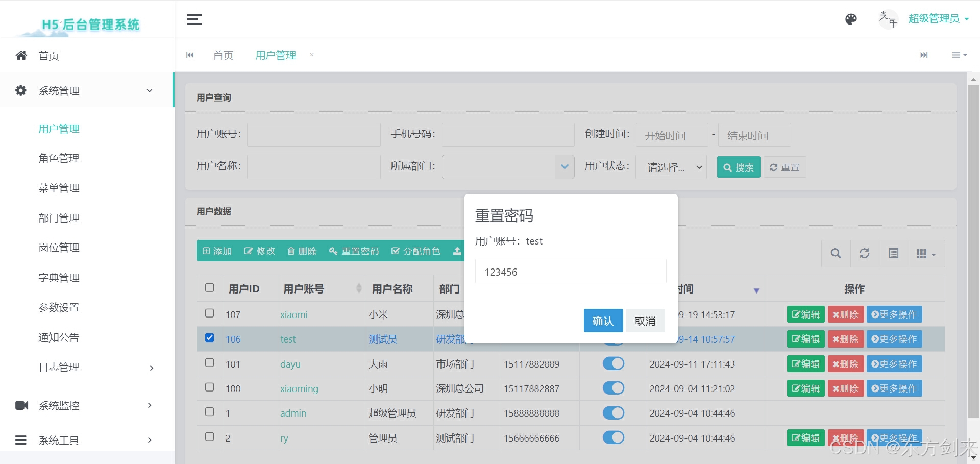980x464 pixels.
Task: Jump tabs right with the fast-forward icon
Action: point(924,55)
